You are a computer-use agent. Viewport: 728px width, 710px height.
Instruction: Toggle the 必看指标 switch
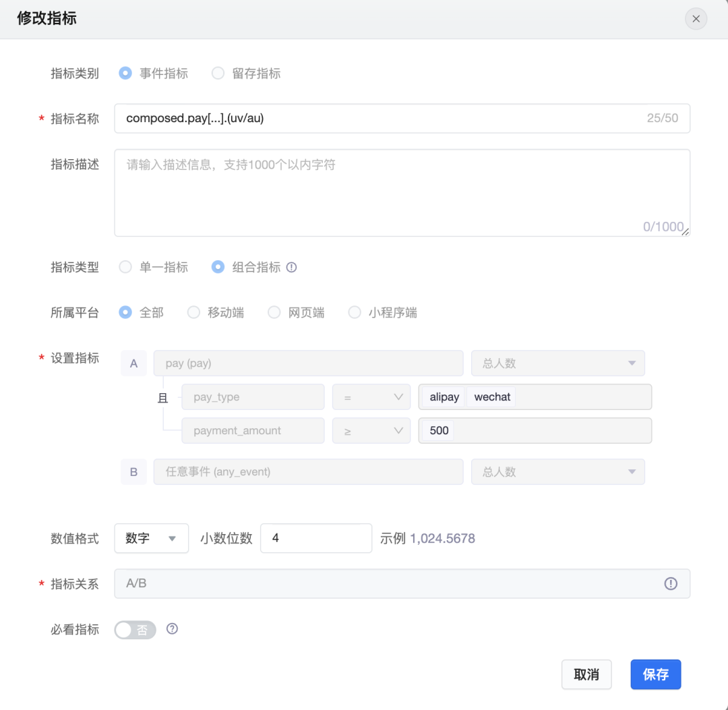click(135, 630)
